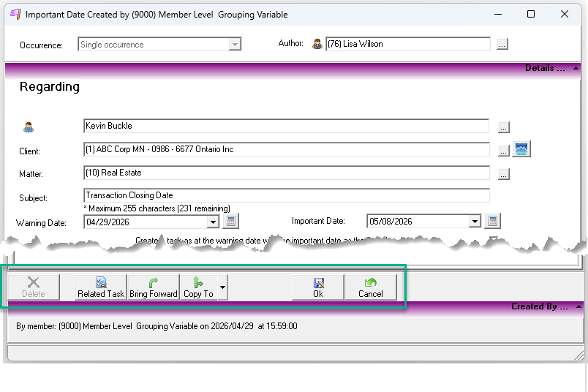Open the Warning Date calendar picker icon
Screen dimensions: 588x392
click(231, 222)
